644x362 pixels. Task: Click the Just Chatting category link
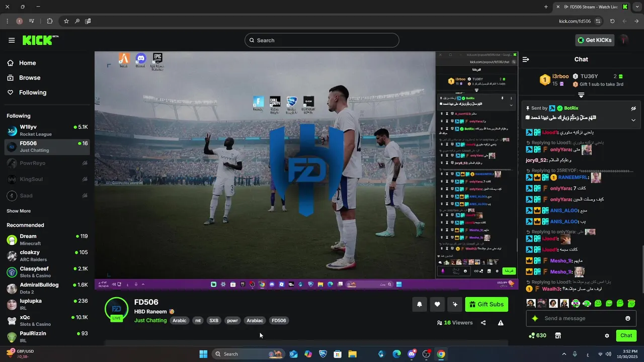tap(150, 320)
